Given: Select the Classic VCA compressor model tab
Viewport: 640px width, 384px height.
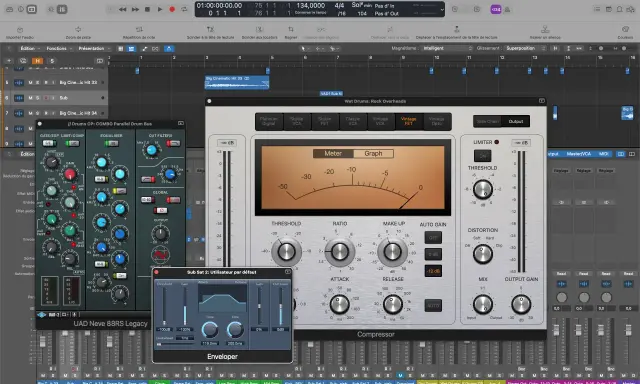Looking at the screenshot, I should 352,121.
